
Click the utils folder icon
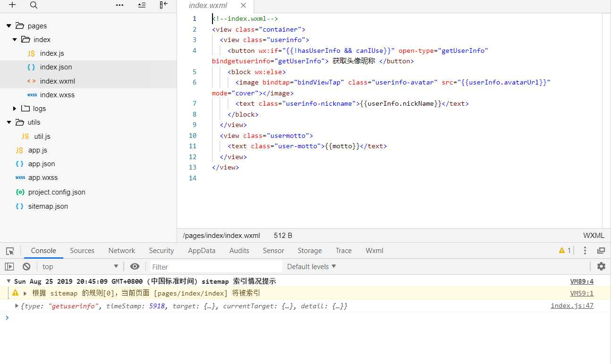(20, 122)
